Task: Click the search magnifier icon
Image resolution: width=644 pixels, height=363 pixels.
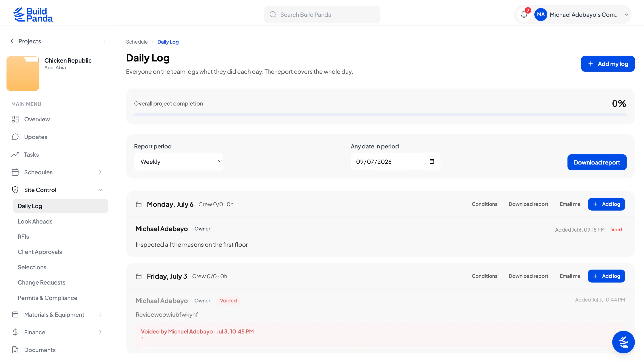Action: coord(273,15)
